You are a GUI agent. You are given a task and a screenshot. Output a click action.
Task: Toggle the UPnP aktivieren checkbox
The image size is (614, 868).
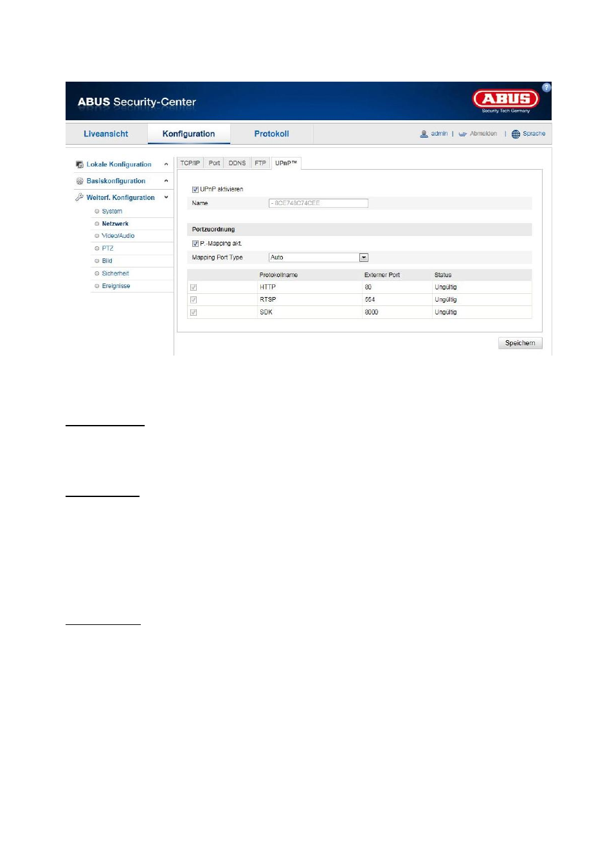pos(195,190)
